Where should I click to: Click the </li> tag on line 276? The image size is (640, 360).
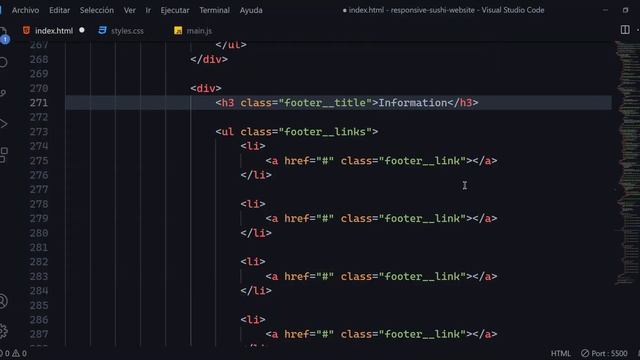pyautogui.click(x=256, y=175)
